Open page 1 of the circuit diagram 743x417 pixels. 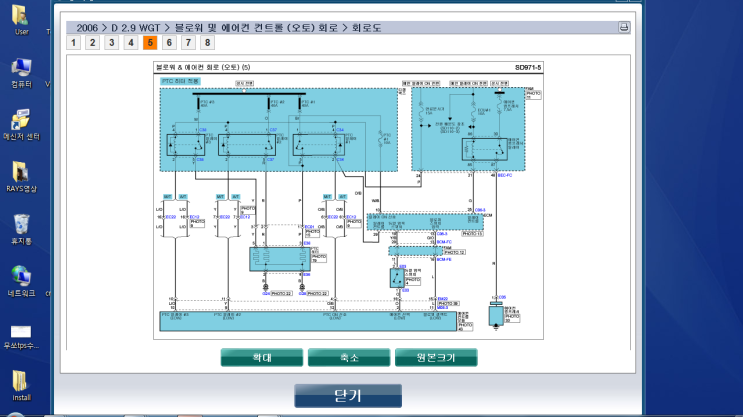point(73,43)
